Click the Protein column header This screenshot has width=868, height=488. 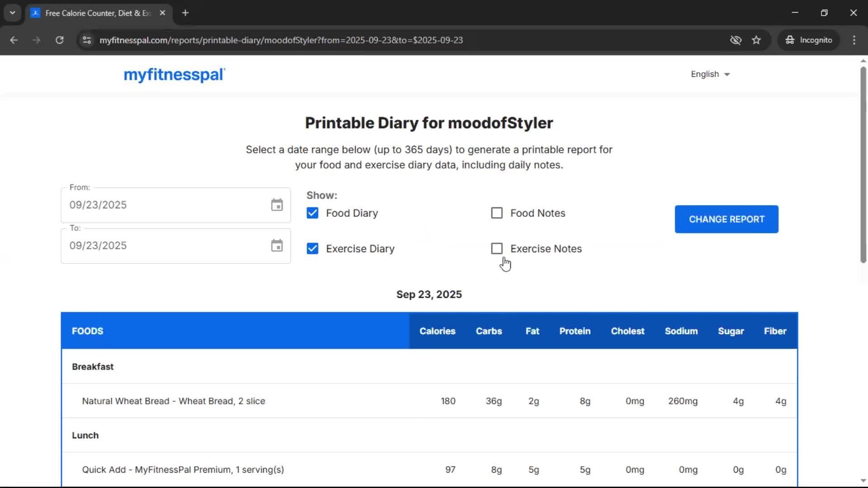click(x=575, y=331)
